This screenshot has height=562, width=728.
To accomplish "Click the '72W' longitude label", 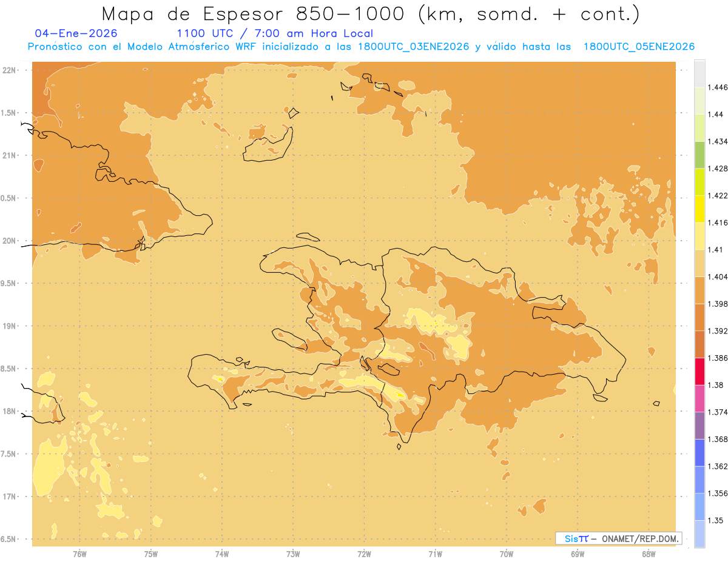I will tap(364, 554).
